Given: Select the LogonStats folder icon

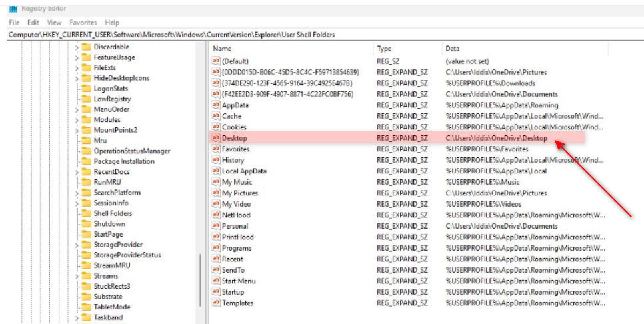Looking at the screenshot, I should (x=86, y=88).
